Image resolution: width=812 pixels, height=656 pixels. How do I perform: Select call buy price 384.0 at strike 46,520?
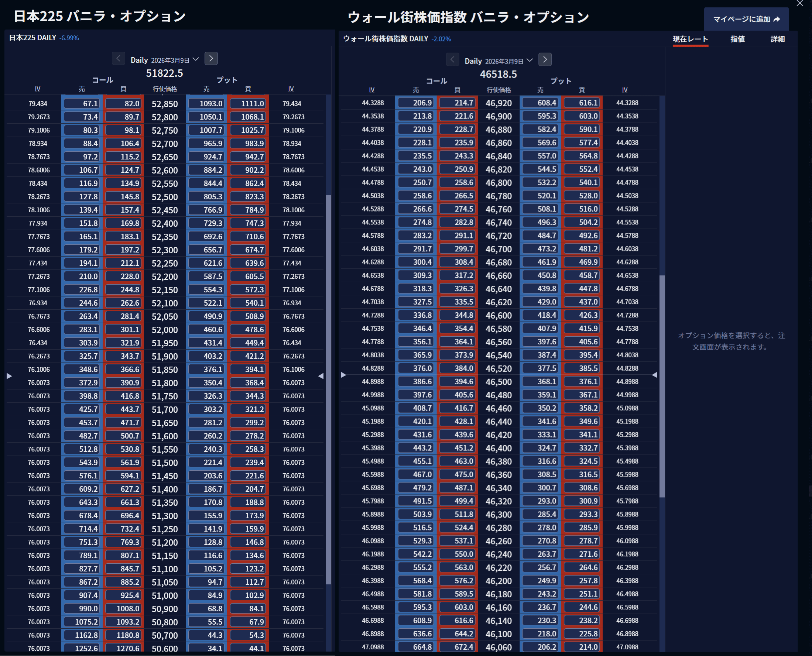coord(458,368)
